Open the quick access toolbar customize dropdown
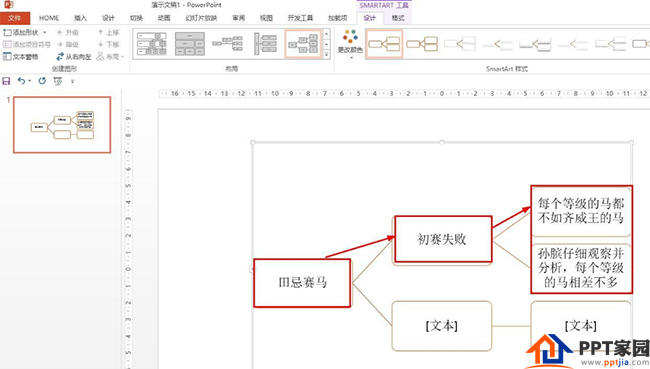Image resolution: width=650 pixels, height=369 pixels. pos(73,81)
